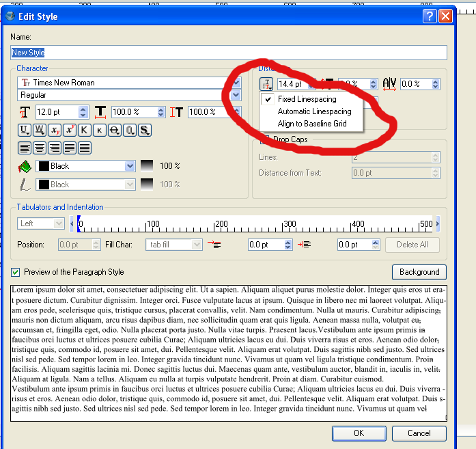Screen dimensions: 476x449
Task: Enable the Strikethrough text effect
Action: point(115,130)
